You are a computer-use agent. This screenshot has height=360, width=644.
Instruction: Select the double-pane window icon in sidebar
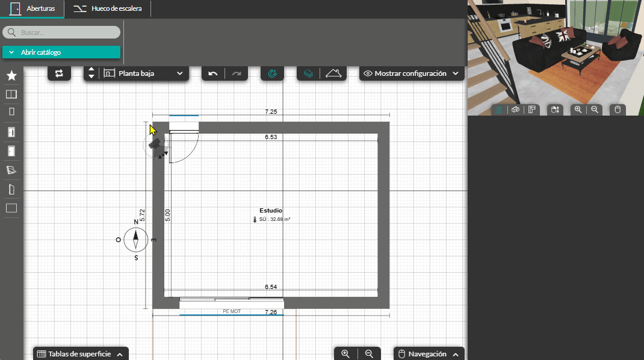pos(11,94)
